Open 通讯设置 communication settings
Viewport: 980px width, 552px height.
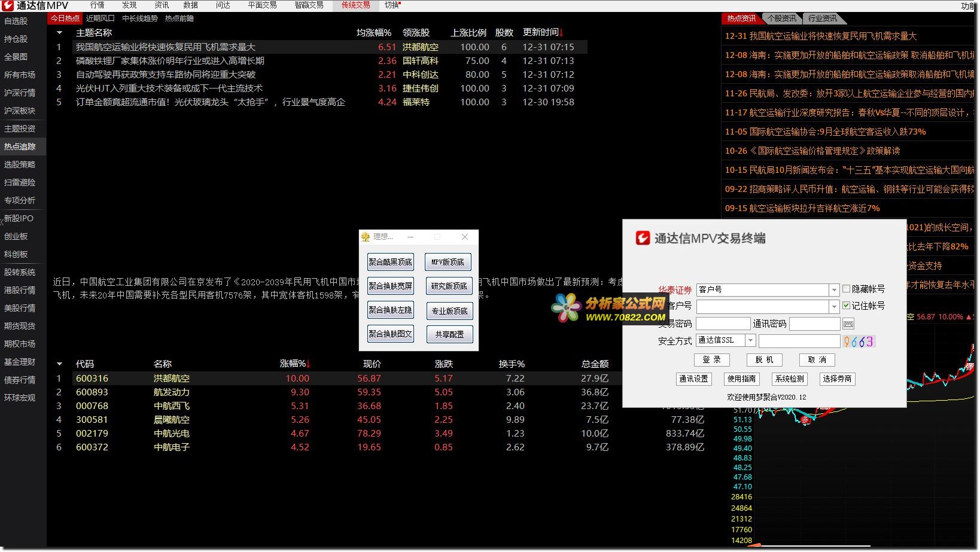(x=693, y=379)
